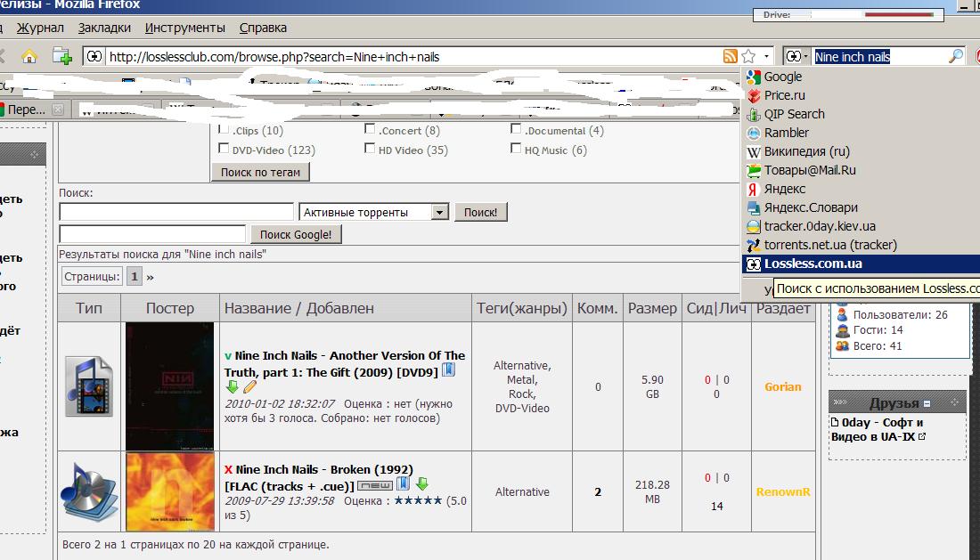The height and width of the screenshot is (560, 980).
Task: Select tracker.0day.kiev.ua search engine
Action: click(861, 227)
